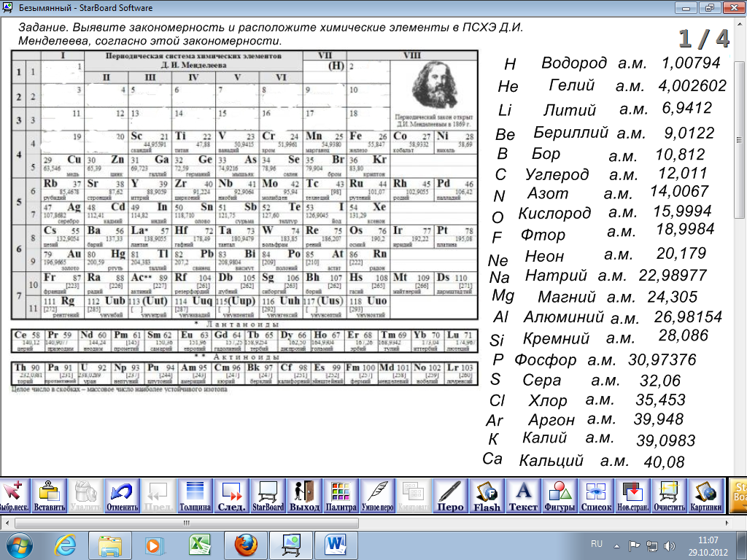Launch Internet Explorer from the taskbar
Viewport: 747px width, 560px height.
pyautogui.click(x=66, y=545)
